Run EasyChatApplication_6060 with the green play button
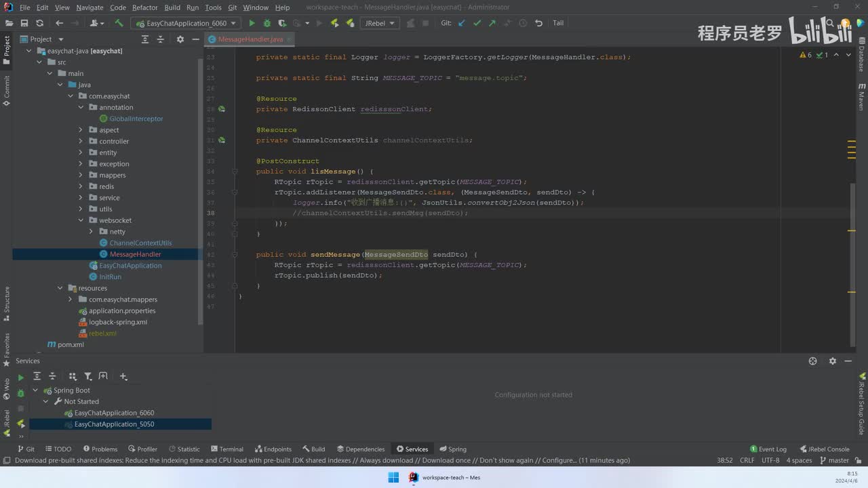The height and width of the screenshot is (488, 868). [252, 23]
